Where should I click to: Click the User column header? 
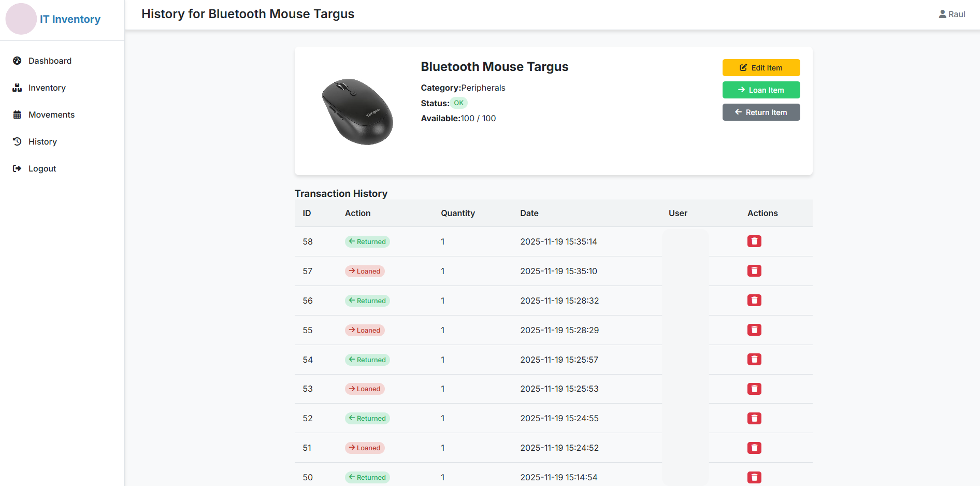point(678,213)
